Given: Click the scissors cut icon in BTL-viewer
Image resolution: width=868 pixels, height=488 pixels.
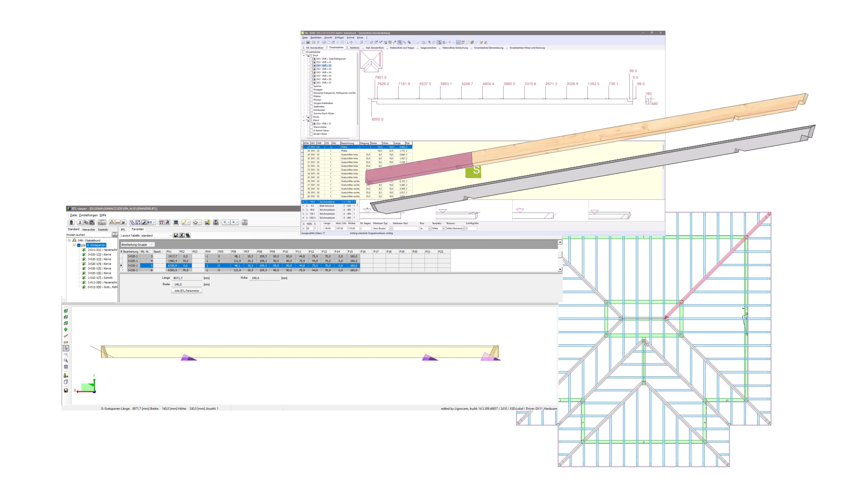Looking at the screenshot, I should coord(80,222).
